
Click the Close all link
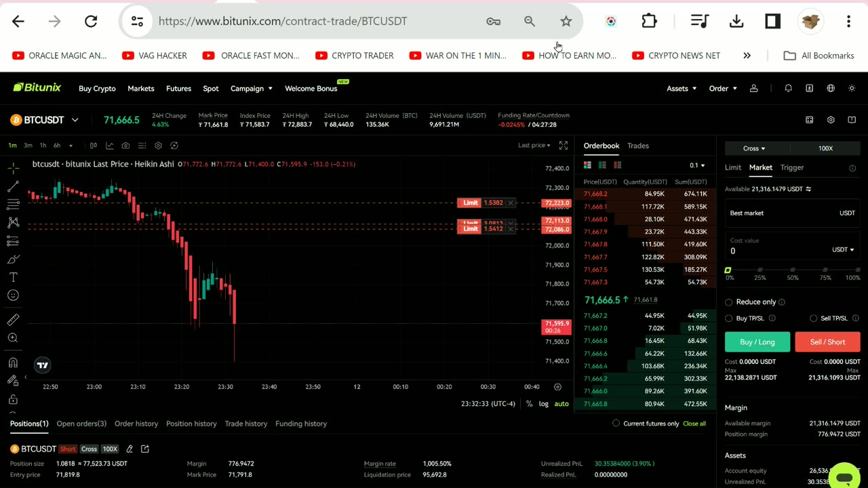coord(694,424)
